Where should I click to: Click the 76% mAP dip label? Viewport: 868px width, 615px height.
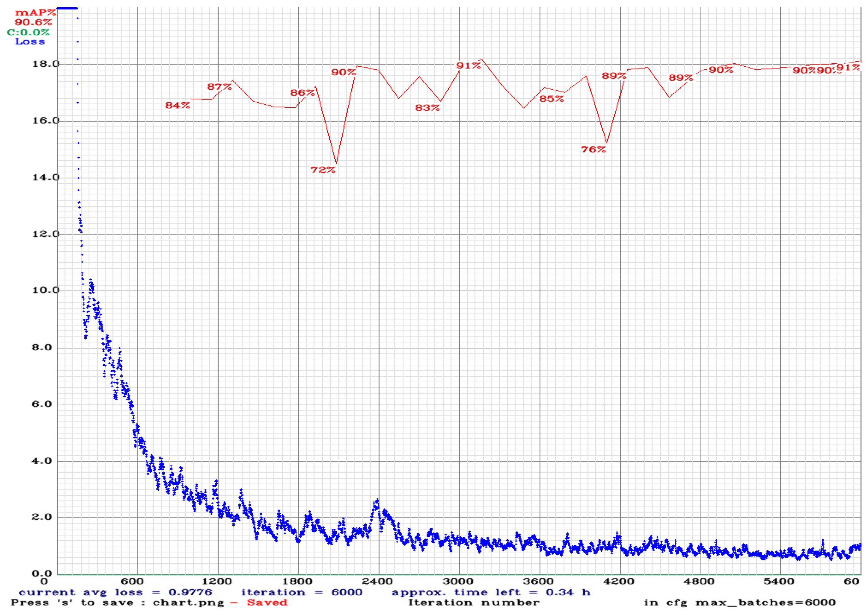[x=593, y=149]
